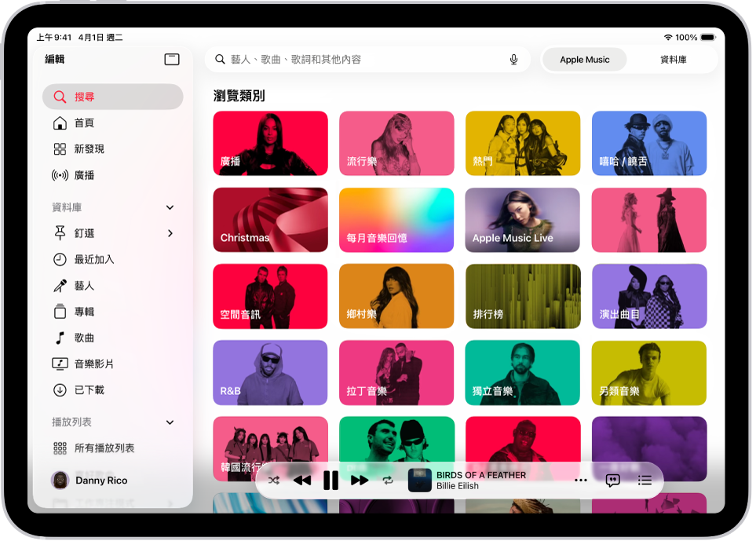Click the four-squares icon beside 新發現

coord(60,149)
